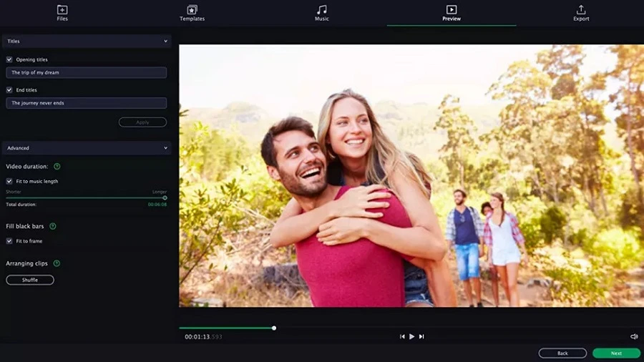Skip to the next clip
Viewport: 644px width, 362px height.
(x=421, y=336)
